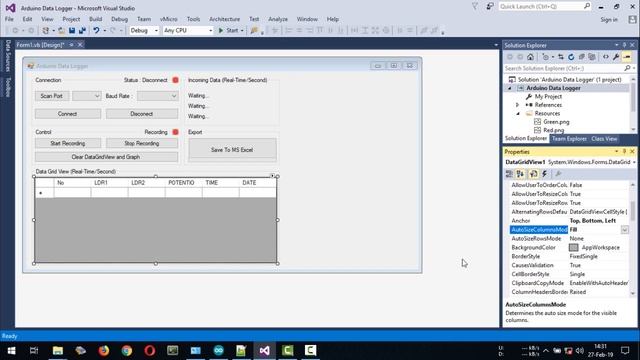640x360 pixels.
Task: Click the Save To MS Excel button
Action: coord(232,150)
